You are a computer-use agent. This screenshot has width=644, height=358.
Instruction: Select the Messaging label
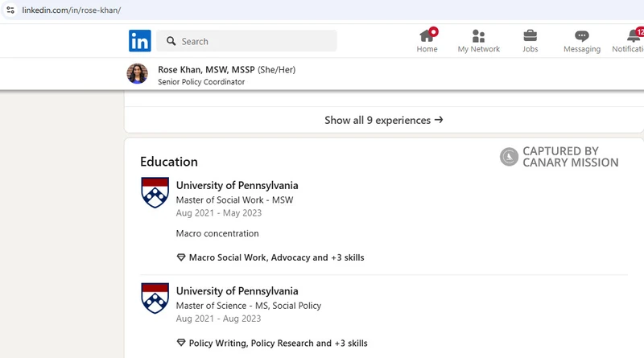pyautogui.click(x=581, y=49)
